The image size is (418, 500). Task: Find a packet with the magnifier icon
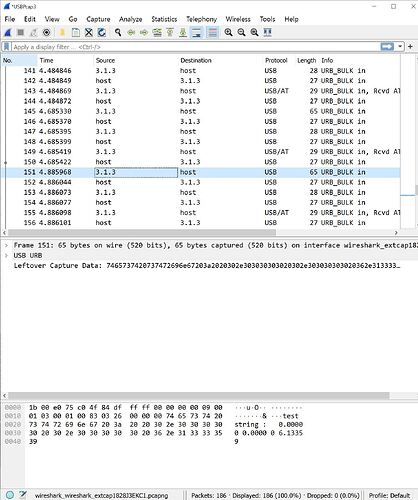[118, 32]
